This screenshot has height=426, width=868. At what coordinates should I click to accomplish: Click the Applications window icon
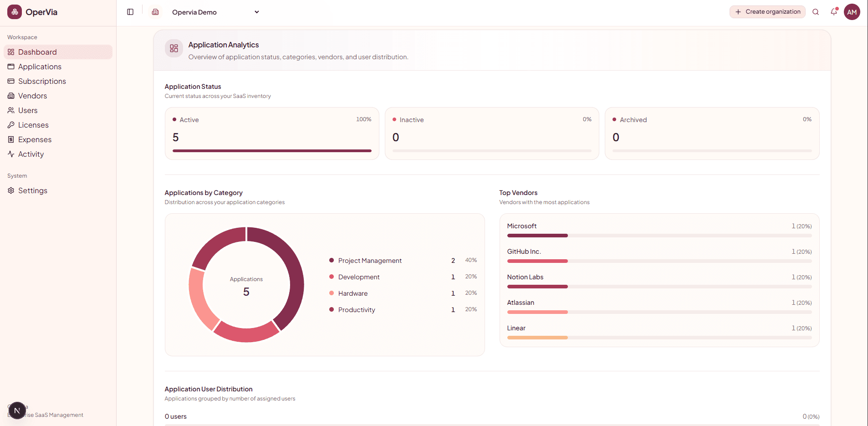point(11,67)
